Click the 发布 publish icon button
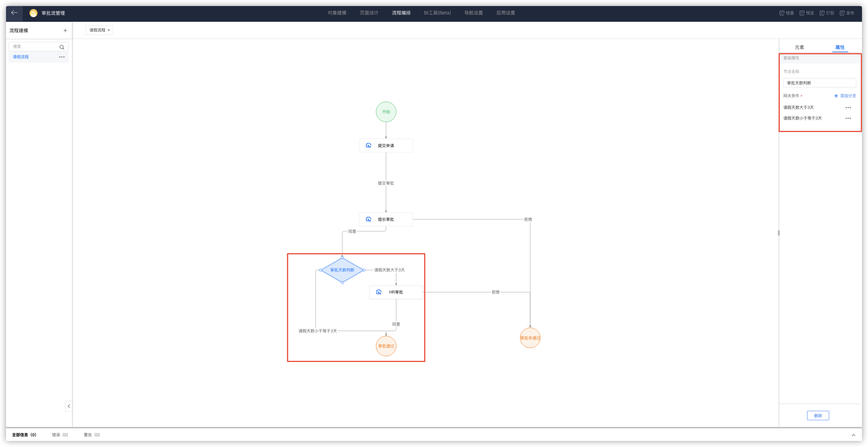The image size is (868, 447). 847,13
